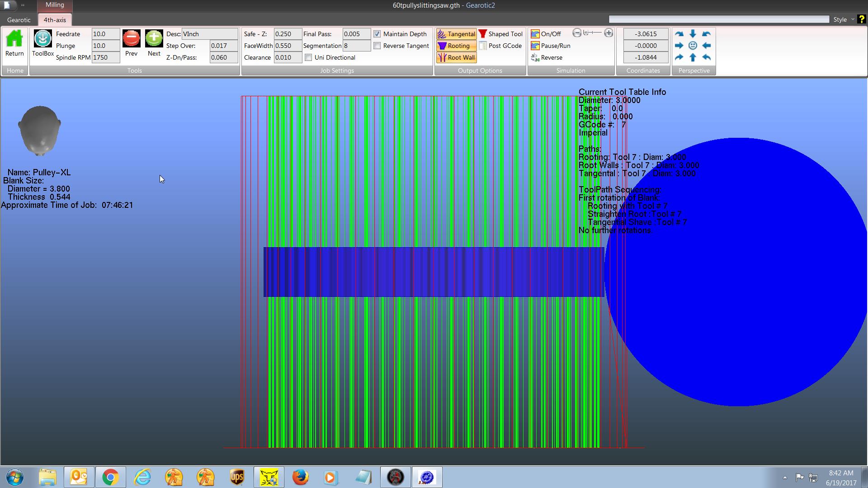Click the down arrow in Perspective

[x=693, y=34]
